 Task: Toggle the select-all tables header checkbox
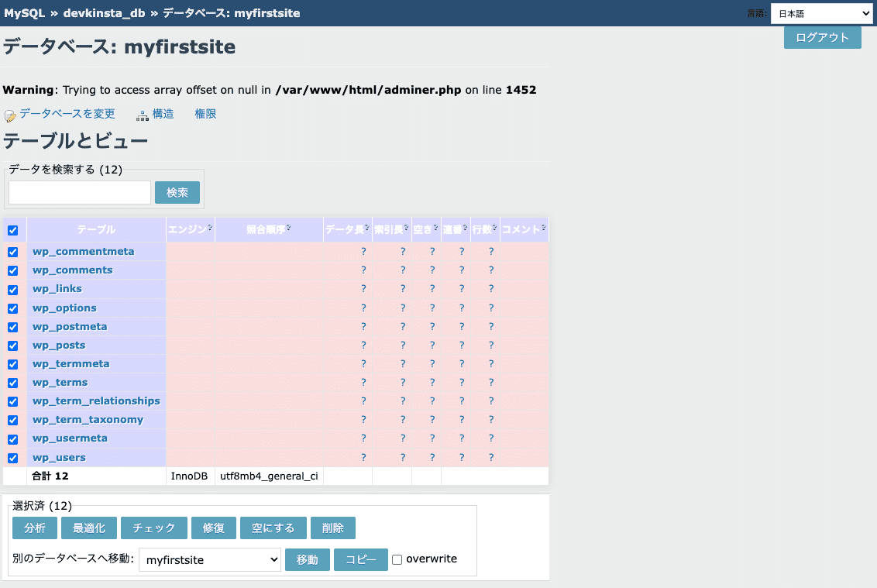pyautogui.click(x=12, y=230)
